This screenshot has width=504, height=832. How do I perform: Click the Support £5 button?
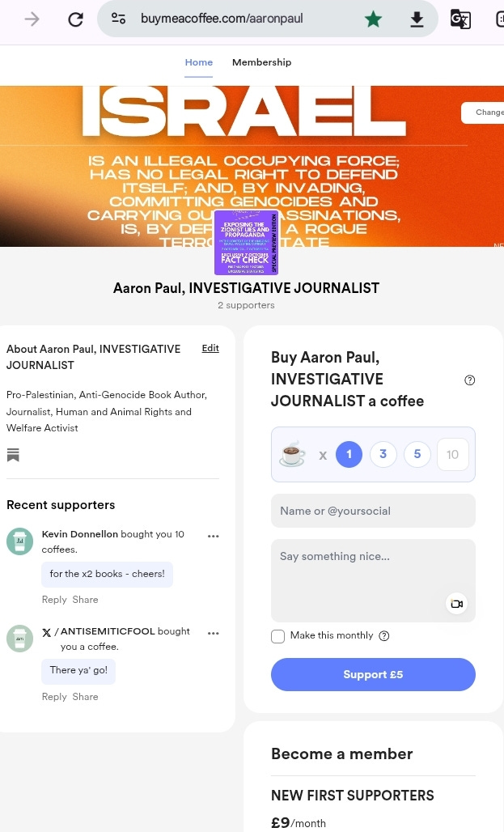[x=373, y=674]
